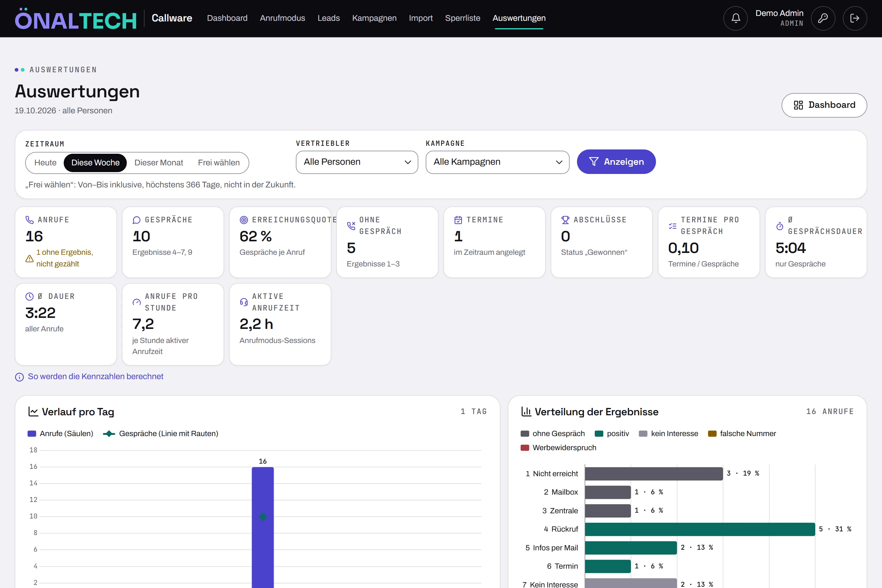
Task: Open the Sperrliste nav item
Action: [x=462, y=18]
